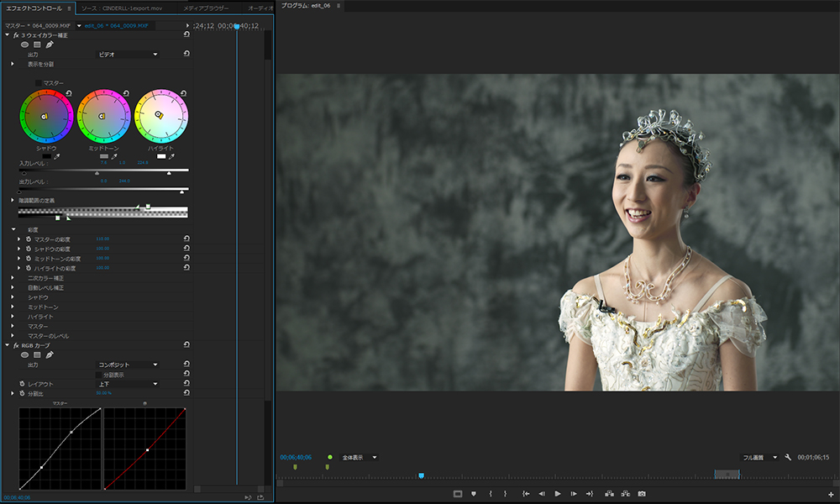Open program monitor settings wrench
Screen dimensions: 840x504
[788, 457]
